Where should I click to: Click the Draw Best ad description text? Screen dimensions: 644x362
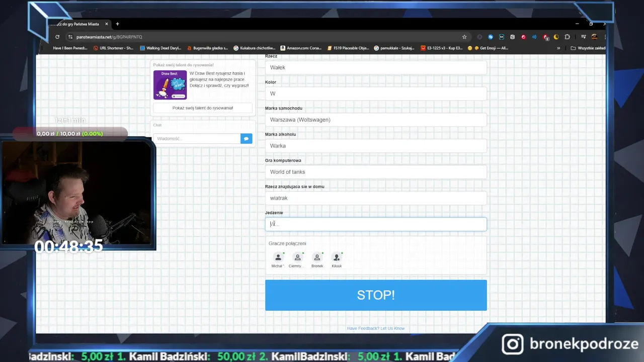pyautogui.click(x=219, y=79)
